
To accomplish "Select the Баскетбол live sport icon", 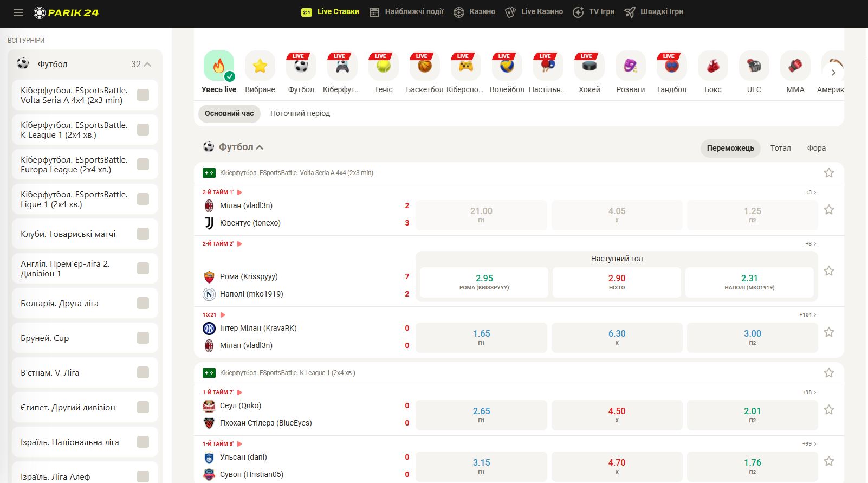I will pyautogui.click(x=424, y=66).
